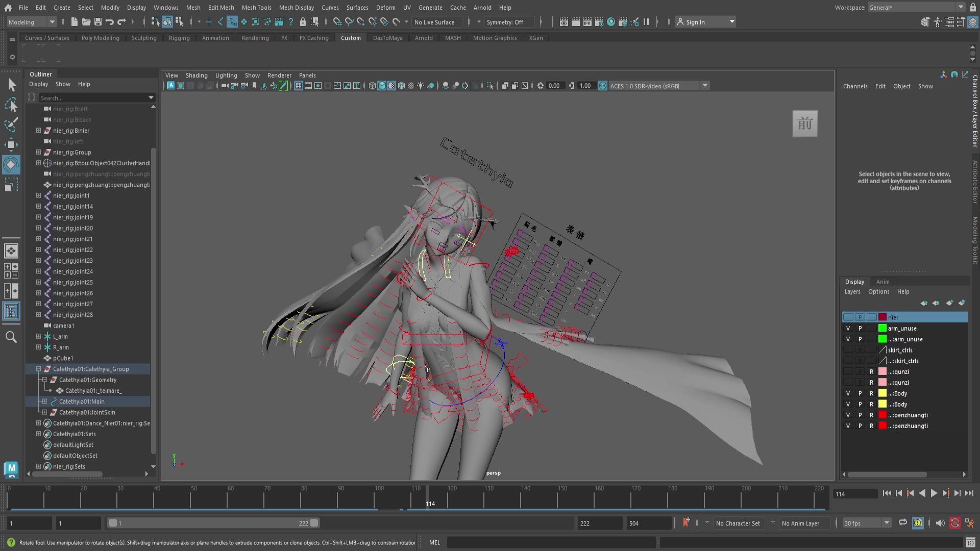Screen dimensions: 980x551
Task: Toggle the viewport grid display icon
Action: [x=299, y=86]
